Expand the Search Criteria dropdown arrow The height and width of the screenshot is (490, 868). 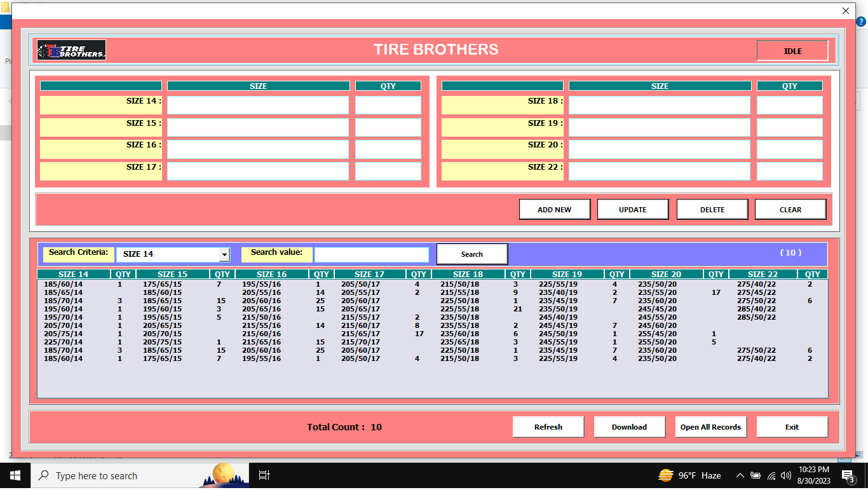point(224,254)
